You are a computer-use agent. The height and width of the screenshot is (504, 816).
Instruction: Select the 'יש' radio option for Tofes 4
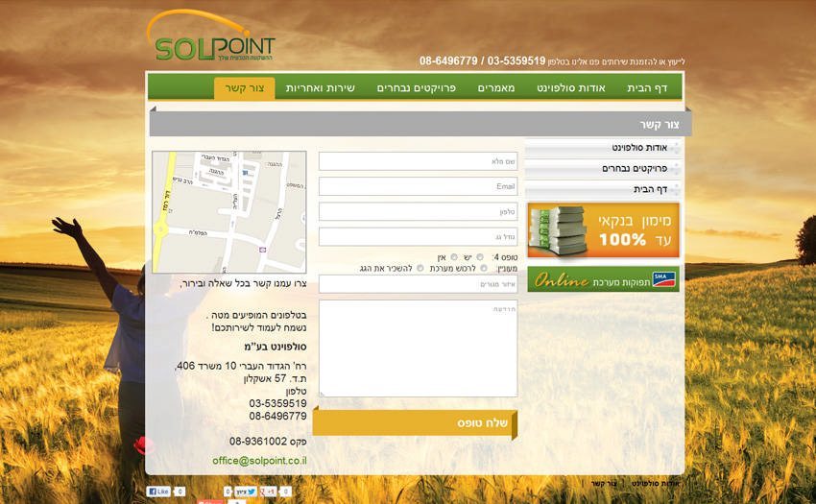coord(480,257)
